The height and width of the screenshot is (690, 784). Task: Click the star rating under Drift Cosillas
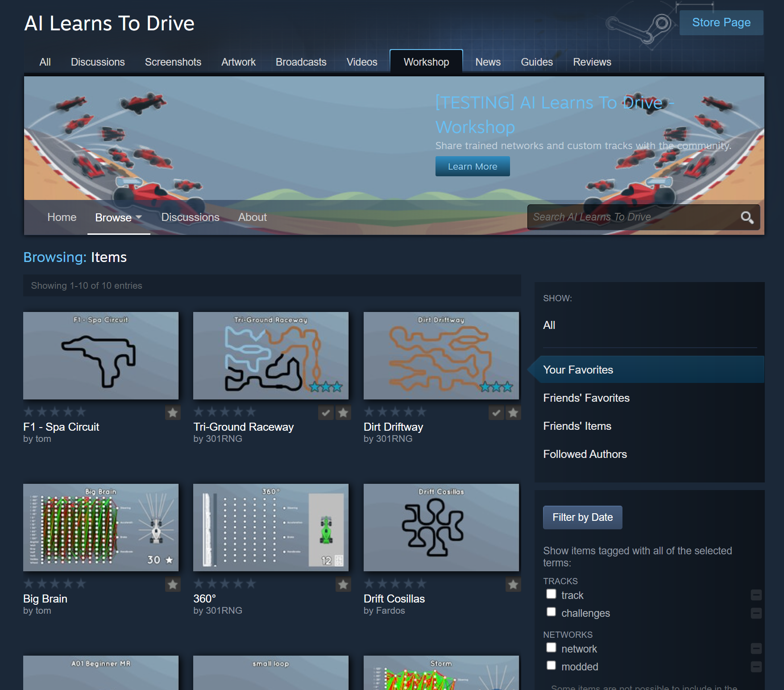pyautogui.click(x=395, y=583)
